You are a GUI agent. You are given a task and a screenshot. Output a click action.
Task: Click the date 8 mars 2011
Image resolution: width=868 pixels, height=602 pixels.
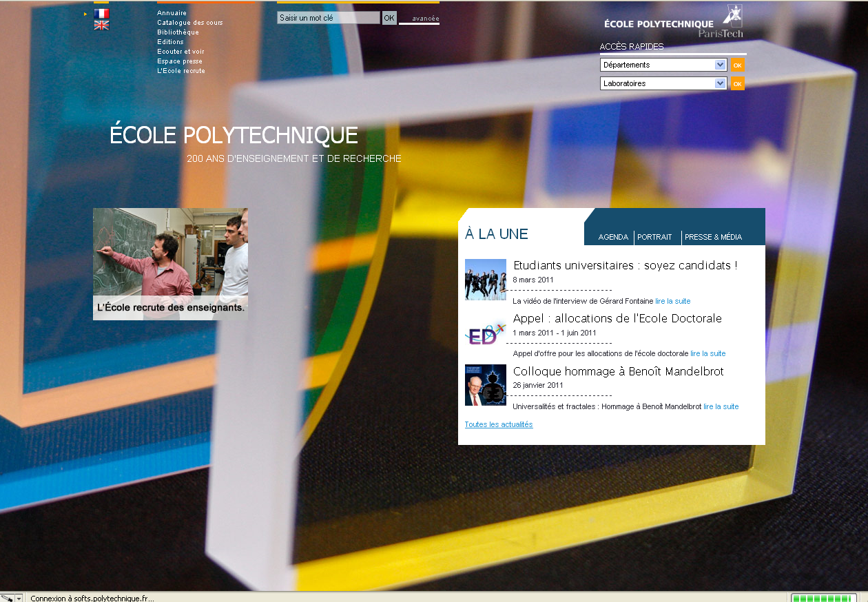[x=533, y=280]
